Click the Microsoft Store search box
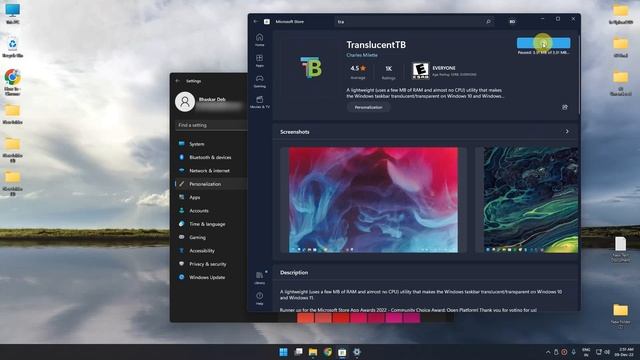 click(x=414, y=21)
